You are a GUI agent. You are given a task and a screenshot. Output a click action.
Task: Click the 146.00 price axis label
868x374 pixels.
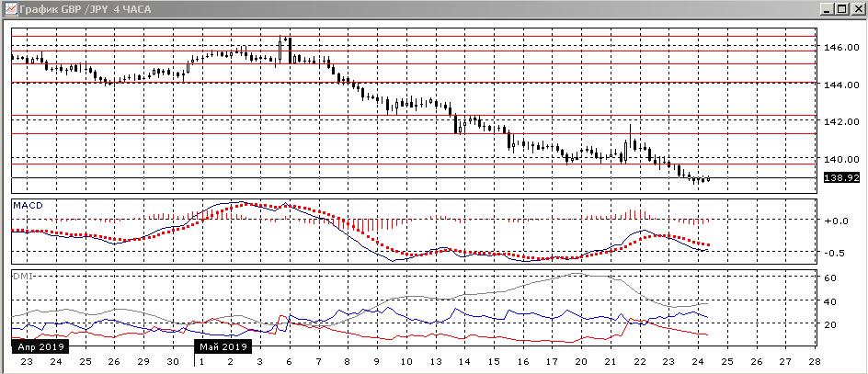click(840, 47)
